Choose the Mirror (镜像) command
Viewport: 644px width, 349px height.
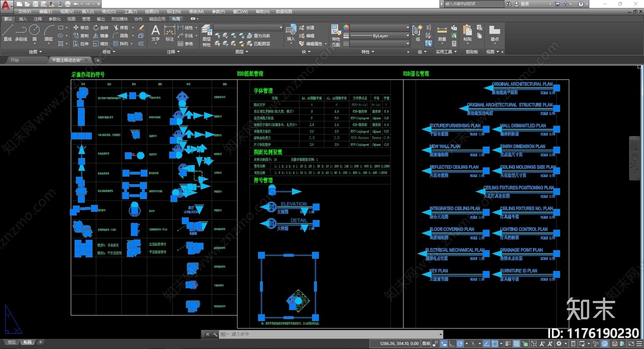[x=101, y=36]
